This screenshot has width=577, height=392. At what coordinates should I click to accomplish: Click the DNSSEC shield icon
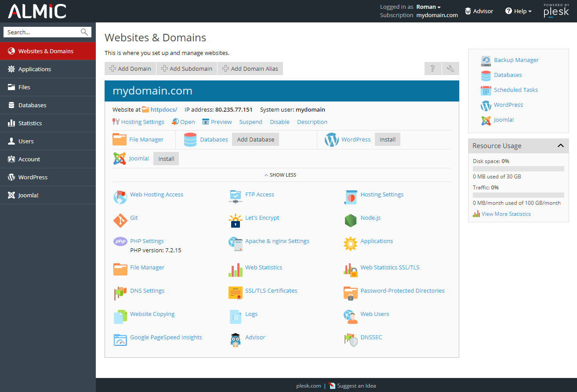click(x=351, y=340)
